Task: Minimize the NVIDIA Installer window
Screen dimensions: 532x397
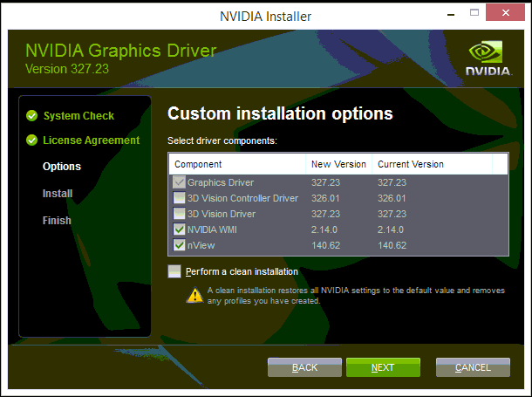Action: coord(451,14)
